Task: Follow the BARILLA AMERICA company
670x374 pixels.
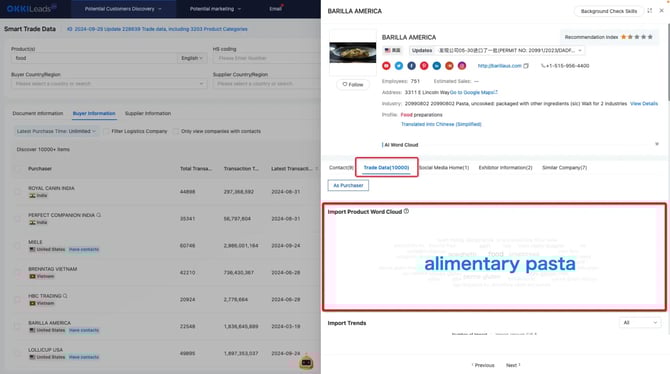Action: (x=353, y=85)
